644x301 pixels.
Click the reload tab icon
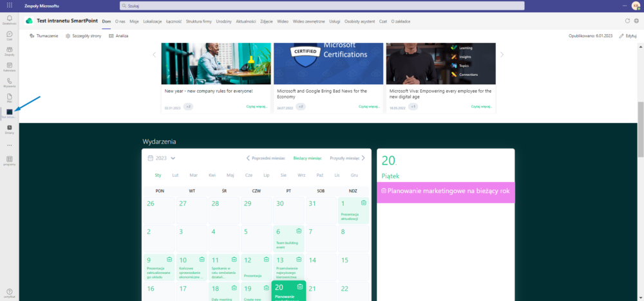(x=627, y=21)
